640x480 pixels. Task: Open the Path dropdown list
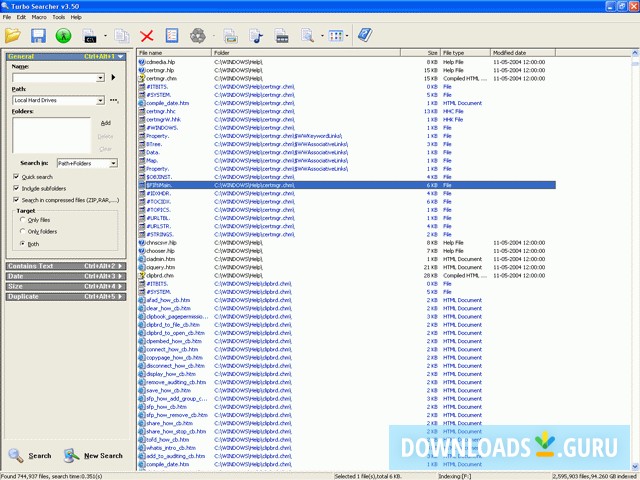click(100, 101)
